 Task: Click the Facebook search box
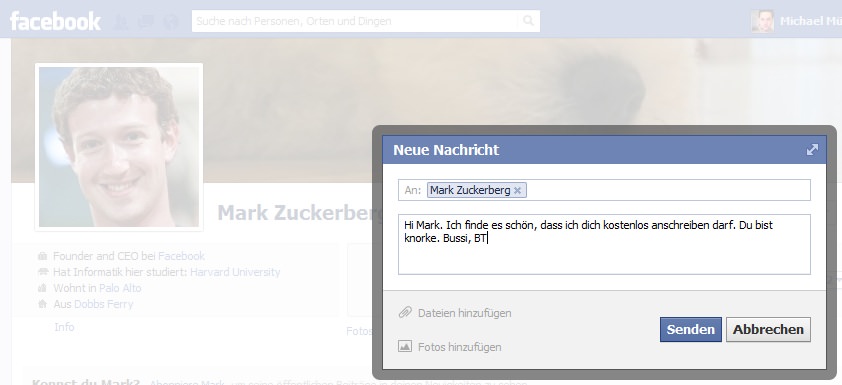pos(355,21)
